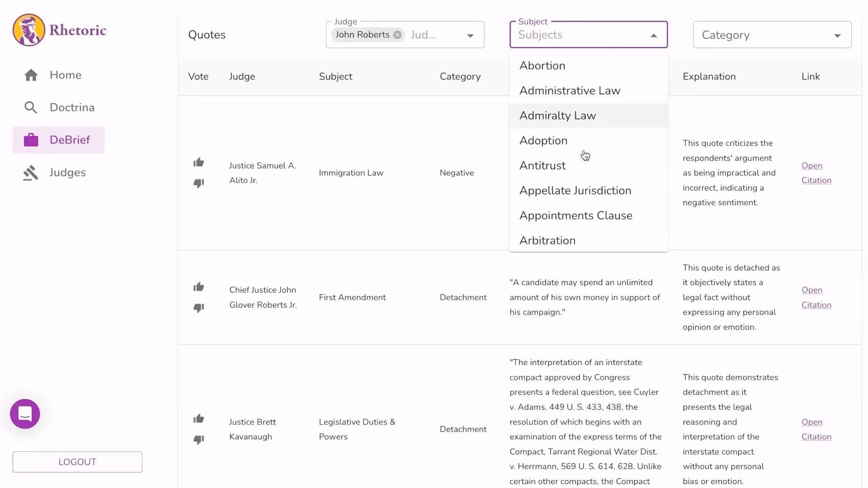The image size is (868, 488).
Task: Choose Antitrust in the subjects list
Action: tap(542, 166)
